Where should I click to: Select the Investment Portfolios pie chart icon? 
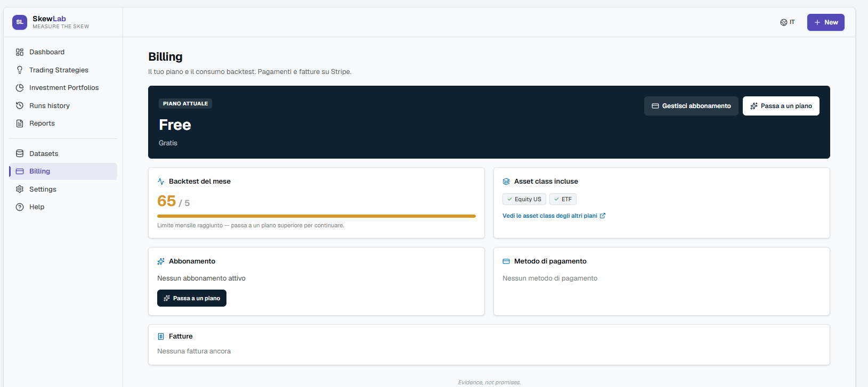point(20,88)
